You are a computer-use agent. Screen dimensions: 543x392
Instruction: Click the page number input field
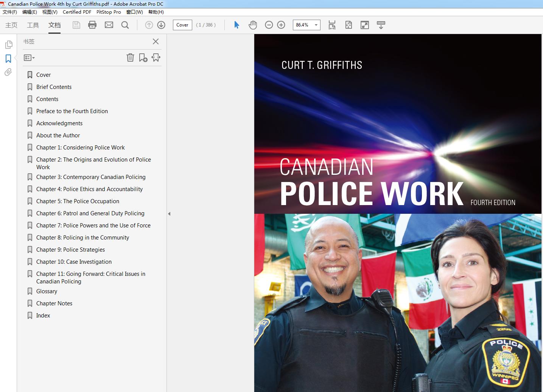click(182, 25)
